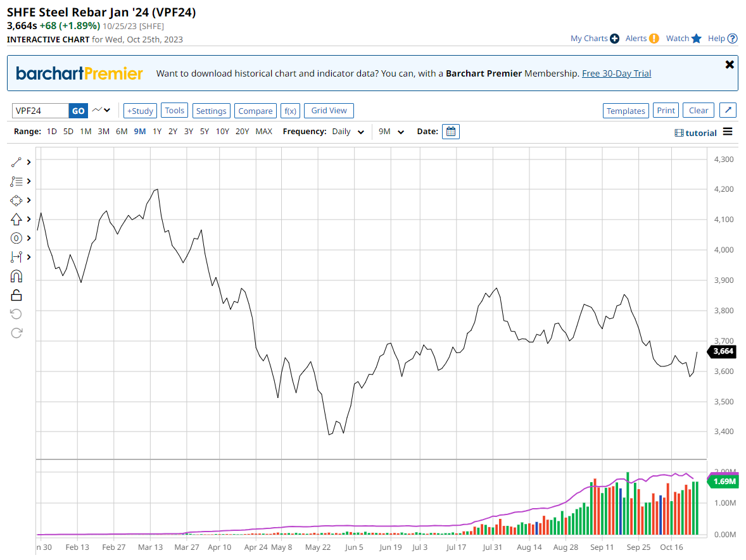Set range to 1M
Image resolution: width=746 pixels, height=560 pixels.
pyautogui.click(x=85, y=132)
